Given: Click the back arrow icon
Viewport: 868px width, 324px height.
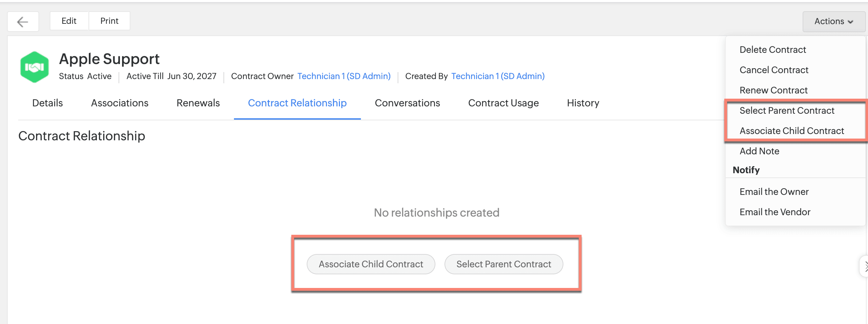Looking at the screenshot, I should (x=23, y=22).
